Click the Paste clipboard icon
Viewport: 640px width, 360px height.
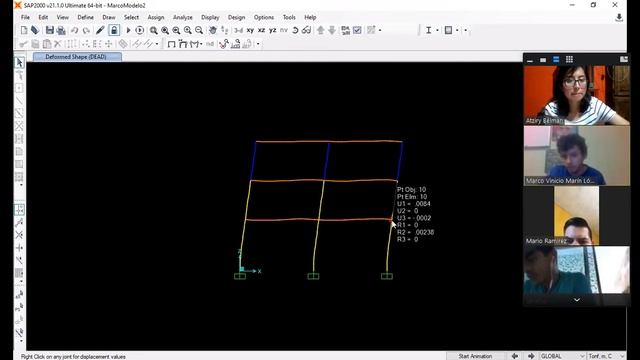(x=47, y=44)
